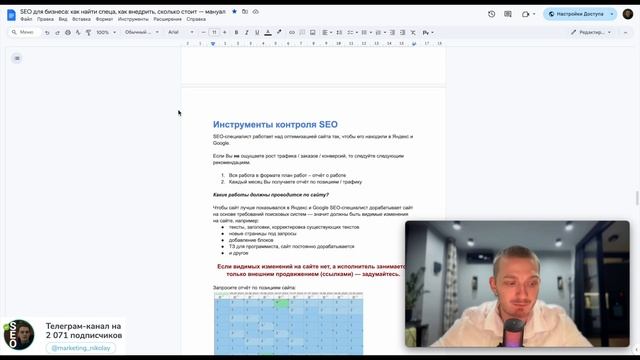
Task: Run spelling and grammar check
Action: (78, 32)
